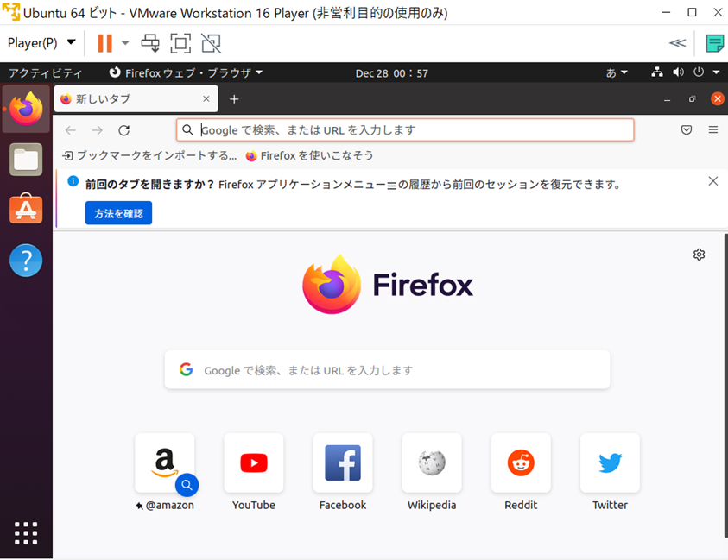Click the network status icon
Screen dimensions: 728x560
[x=657, y=72]
